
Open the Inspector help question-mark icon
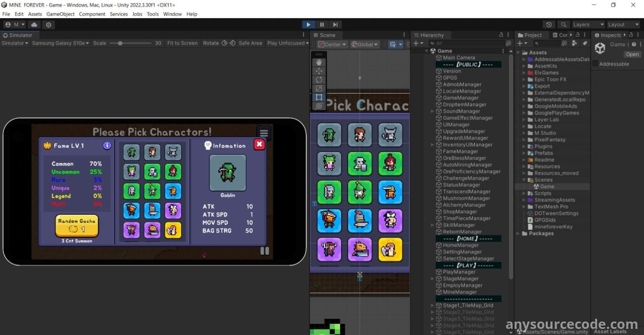click(634, 45)
